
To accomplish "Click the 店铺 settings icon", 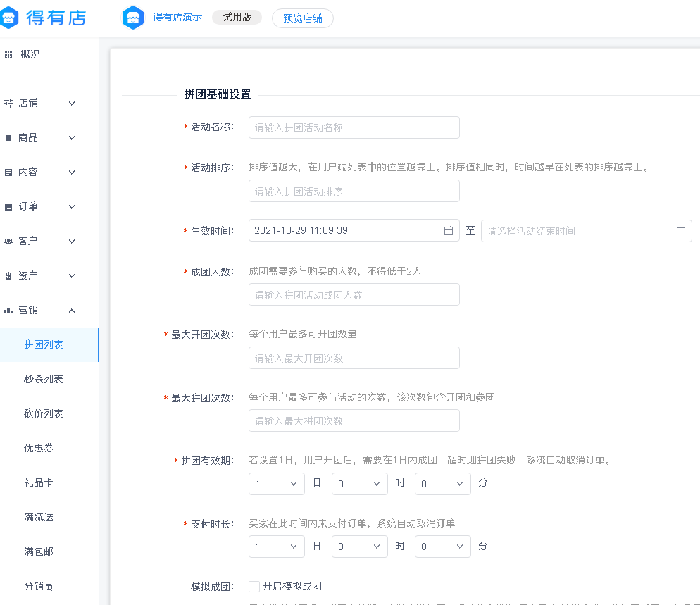I will [8, 104].
